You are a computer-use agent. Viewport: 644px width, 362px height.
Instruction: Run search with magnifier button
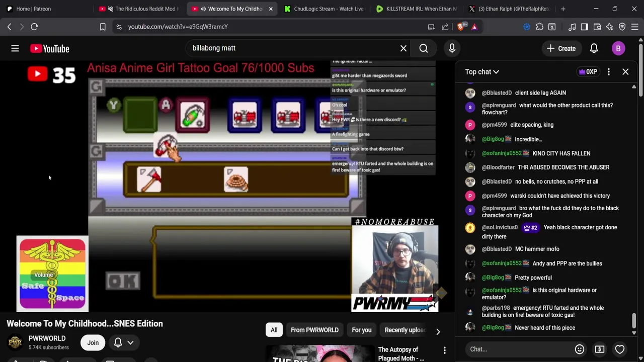click(x=424, y=48)
